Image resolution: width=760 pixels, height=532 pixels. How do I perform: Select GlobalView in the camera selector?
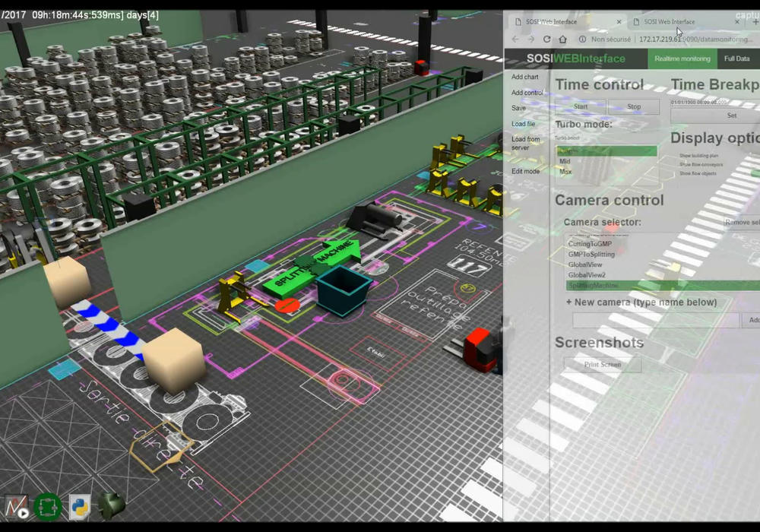tap(587, 264)
